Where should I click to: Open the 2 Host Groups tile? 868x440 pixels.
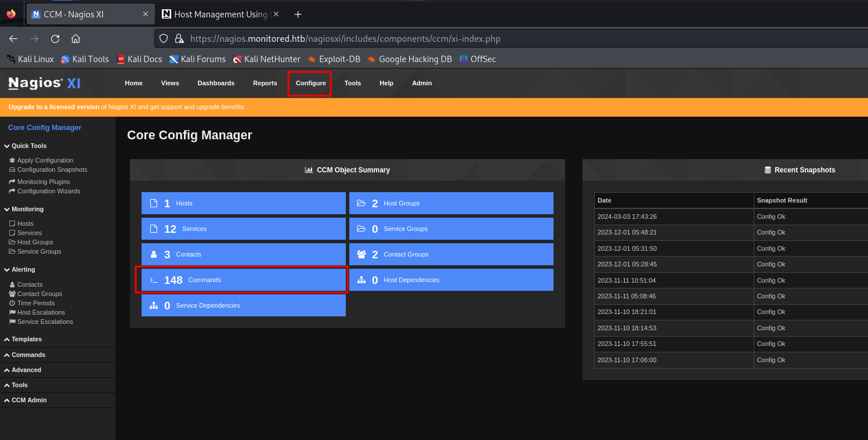tap(451, 203)
